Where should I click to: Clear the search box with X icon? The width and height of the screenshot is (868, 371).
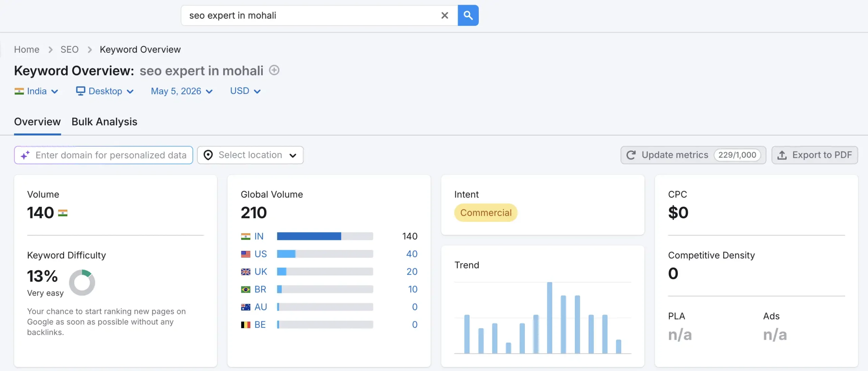(445, 15)
